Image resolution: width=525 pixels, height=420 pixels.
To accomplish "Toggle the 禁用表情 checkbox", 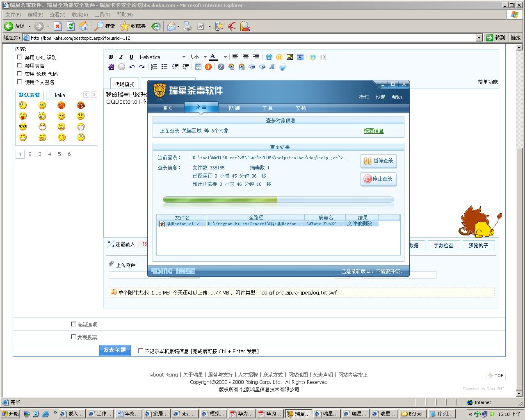I will 19,65.
